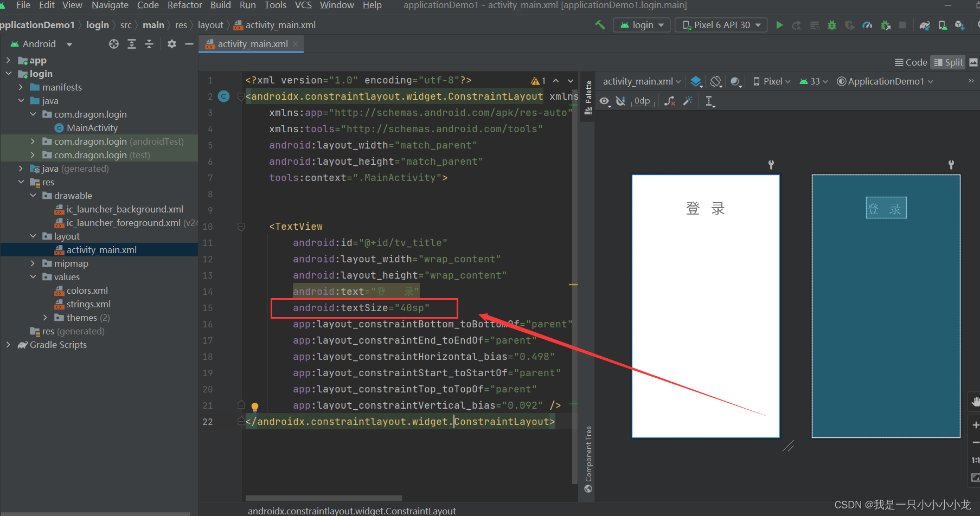
Task: Open the Build menu
Action: click(221, 5)
